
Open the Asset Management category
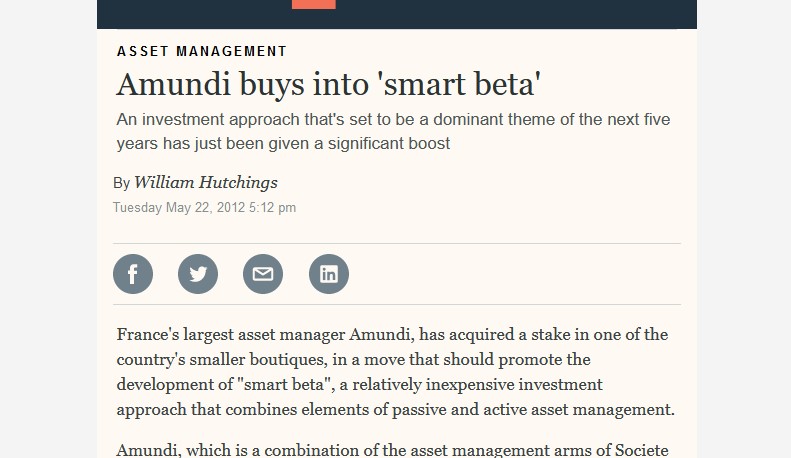click(202, 51)
